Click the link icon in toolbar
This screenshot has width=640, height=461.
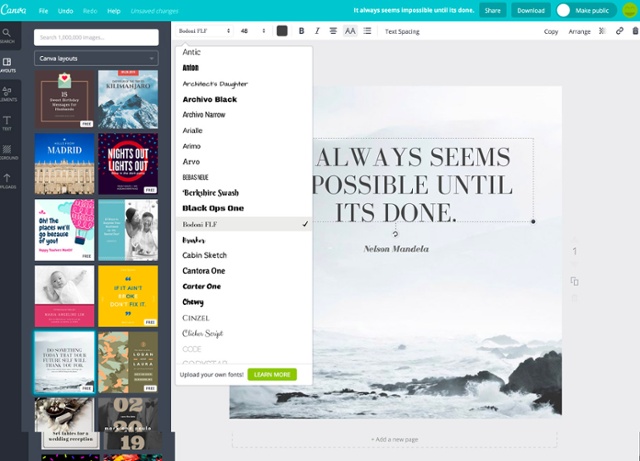pyautogui.click(x=619, y=31)
